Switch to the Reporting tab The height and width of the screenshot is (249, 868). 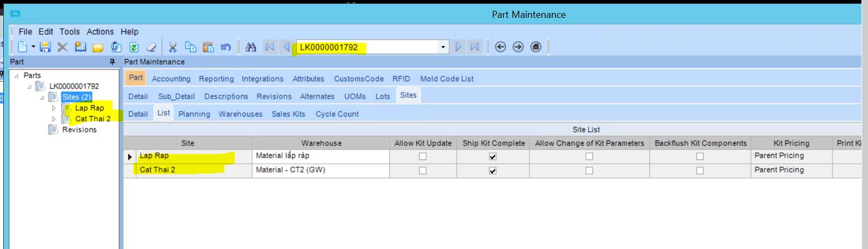pos(216,79)
